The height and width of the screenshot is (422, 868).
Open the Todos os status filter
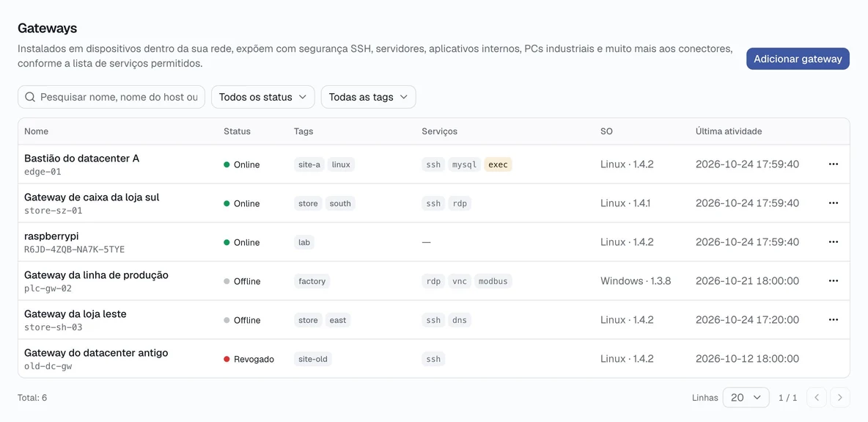pyautogui.click(x=263, y=97)
